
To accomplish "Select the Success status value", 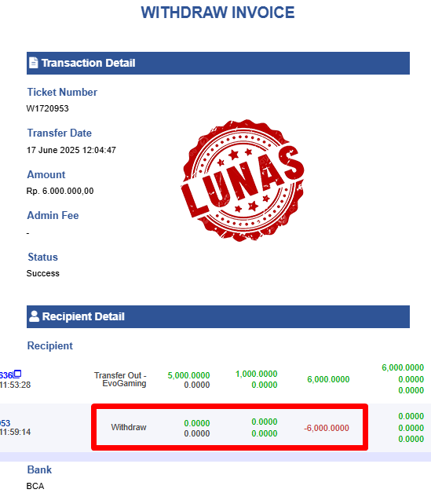I will point(43,273).
